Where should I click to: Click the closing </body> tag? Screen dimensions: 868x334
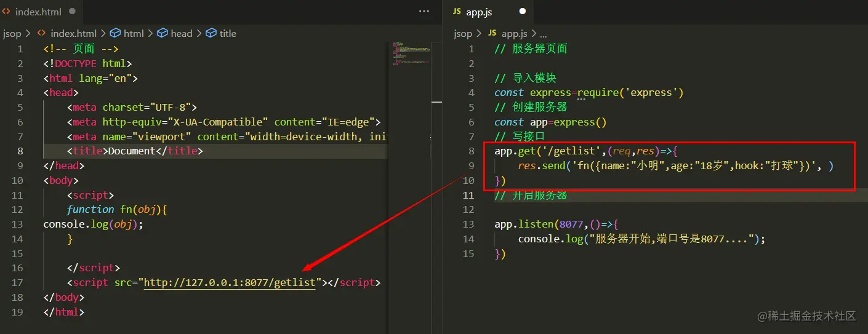click(x=63, y=297)
